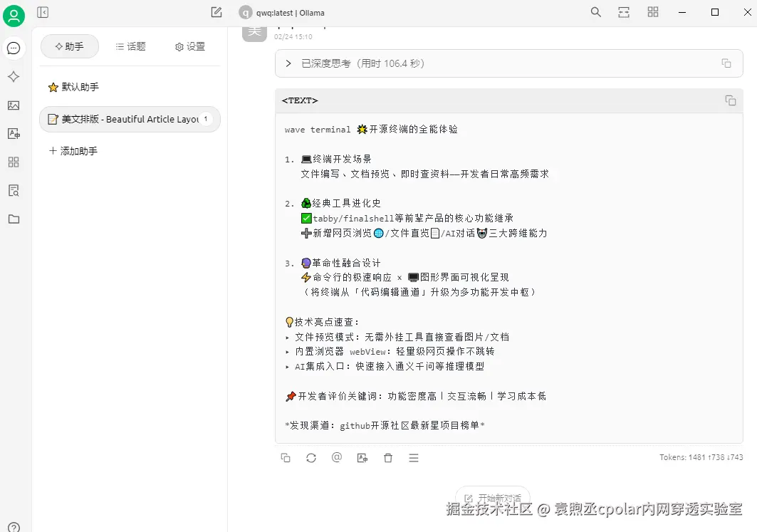The width and height of the screenshot is (757, 532).
Task: Copy the TEXT code block
Action: [x=731, y=100]
